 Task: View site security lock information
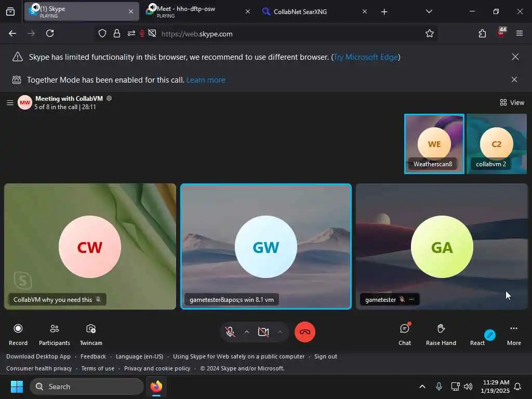coord(117,33)
